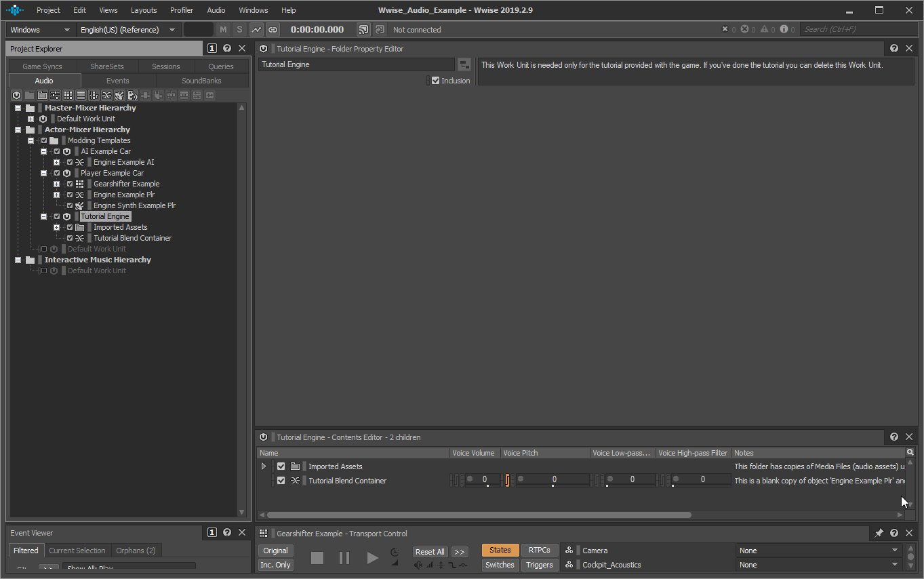The width and height of the screenshot is (924, 579).
Task: Click the graph line icon in top toolbar
Action: (256, 29)
